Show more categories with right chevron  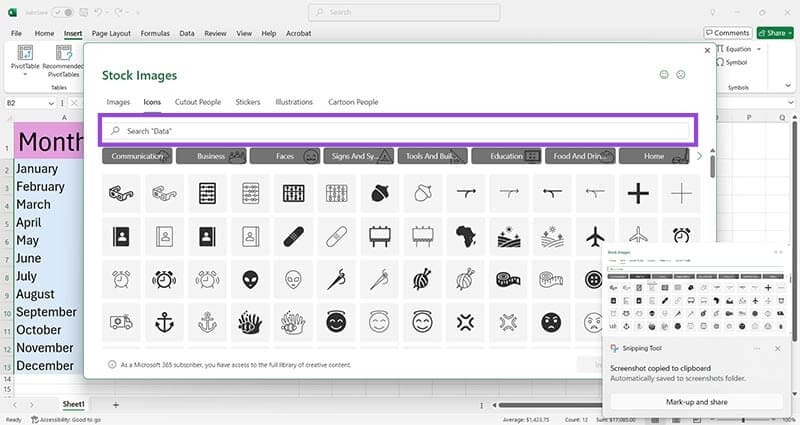(x=699, y=156)
